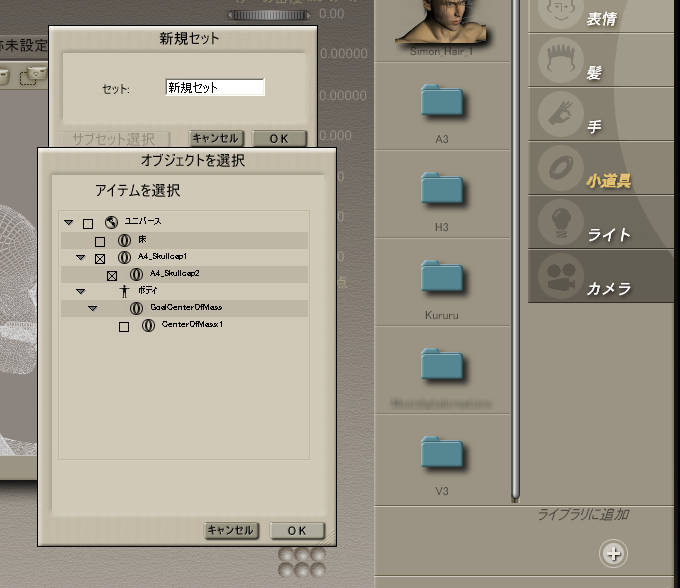680x588 pixels.
Task: Click the icon beside CenterOfMass1
Action: click(148, 325)
